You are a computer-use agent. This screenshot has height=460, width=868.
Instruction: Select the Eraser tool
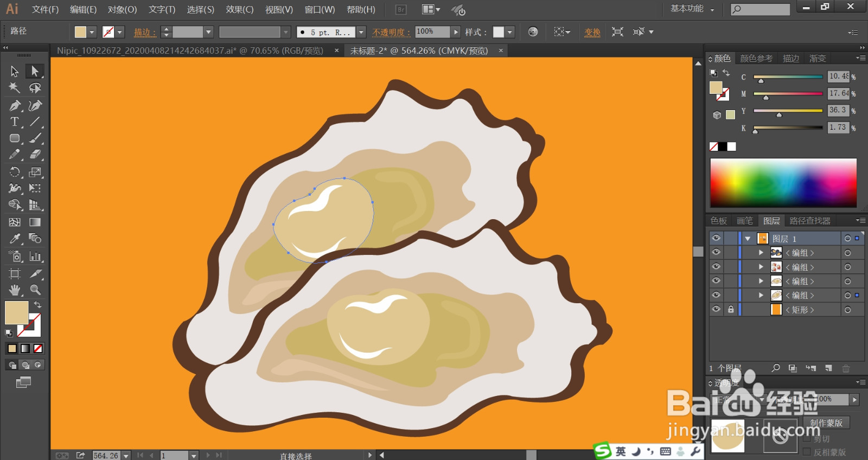coord(35,155)
